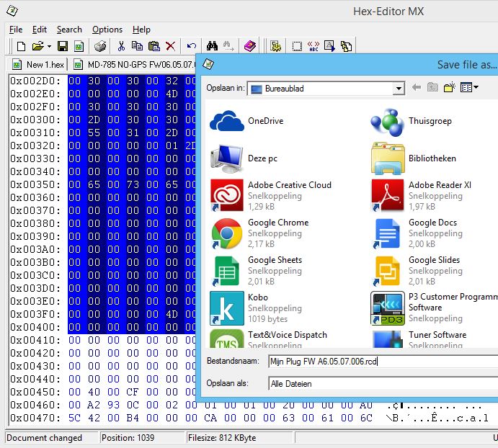Paste with the clipboard toolbar icon
The image size is (498, 448).
click(x=154, y=46)
